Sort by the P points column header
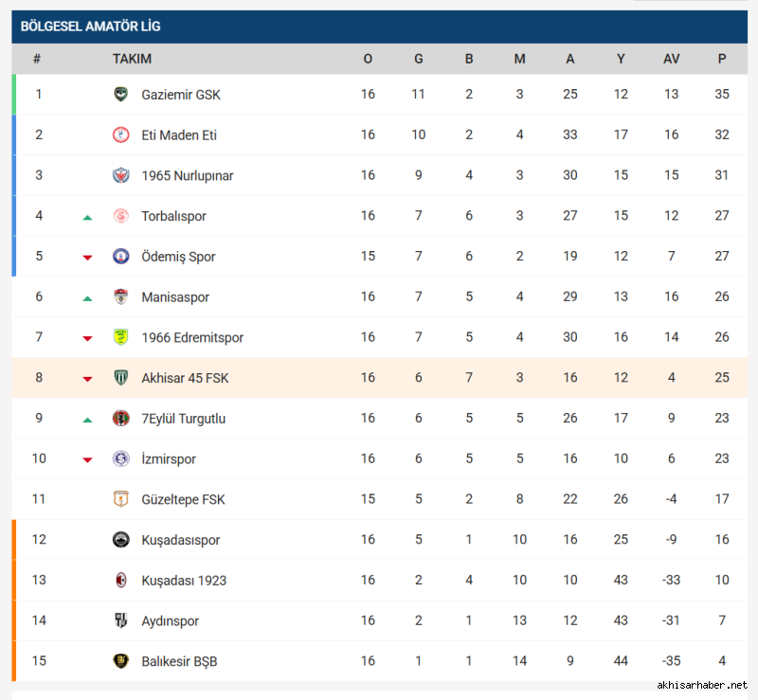Viewport: 758px width, 700px height. click(722, 59)
